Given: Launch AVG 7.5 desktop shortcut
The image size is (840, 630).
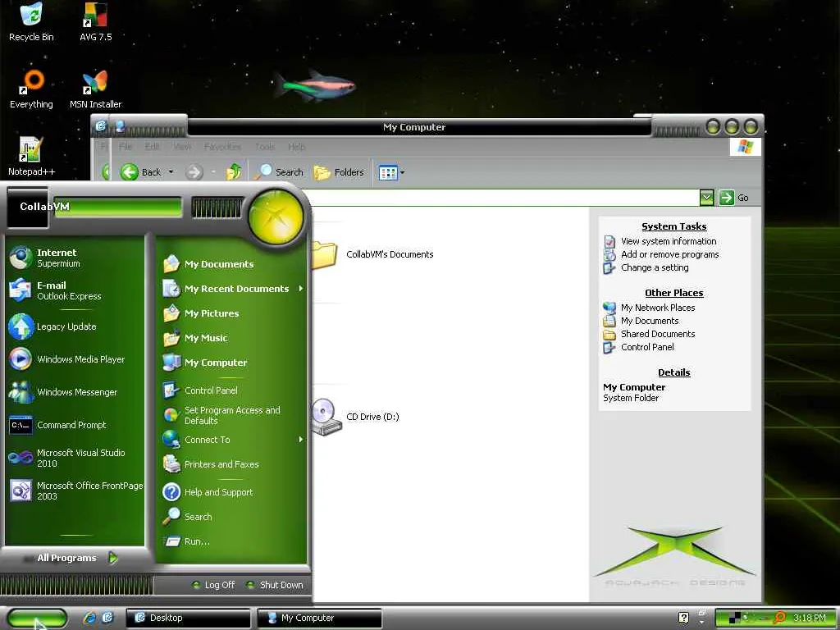Looking at the screenshot, I should 95,22.
